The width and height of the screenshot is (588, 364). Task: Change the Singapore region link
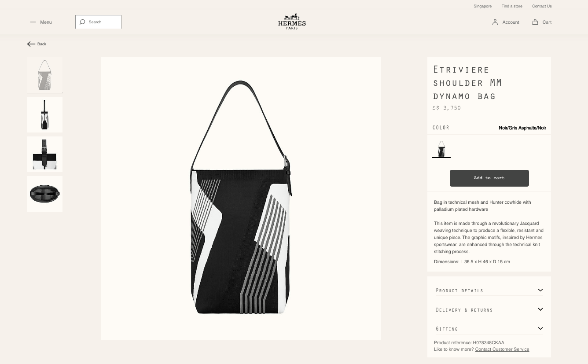(x=482, y=6)
